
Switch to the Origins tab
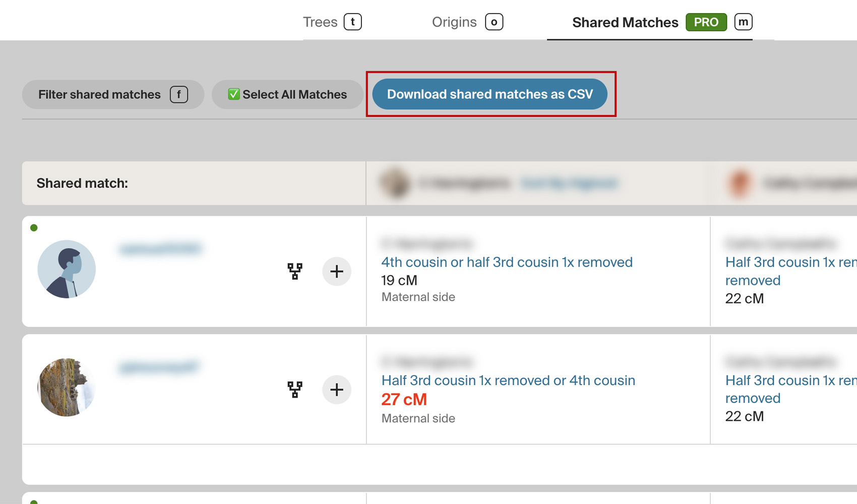(467, 22)
